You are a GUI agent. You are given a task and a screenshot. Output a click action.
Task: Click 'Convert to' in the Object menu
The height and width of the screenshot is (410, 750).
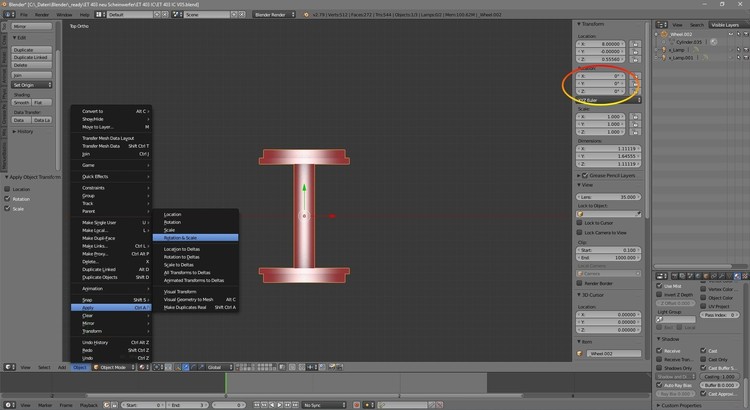(x=111, y=111)
